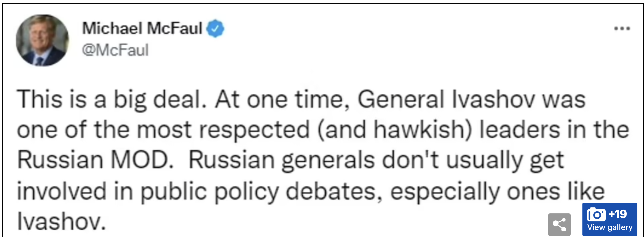The width and height of the screenshot is (644, 237).
Task: Click the phrase "At one time," in tweet
Action: 282,100
